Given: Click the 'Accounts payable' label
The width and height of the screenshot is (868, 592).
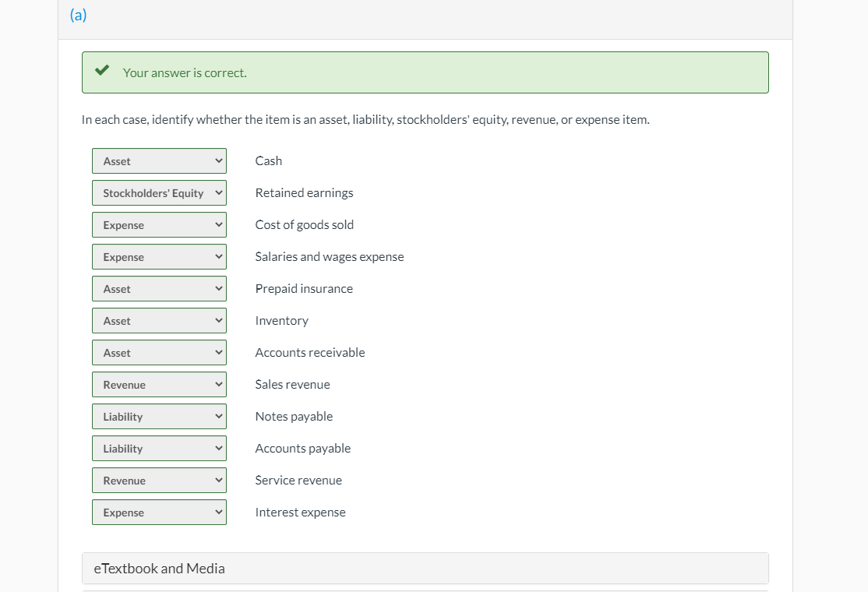Looking at the screenshot, I should coord(303,449).
